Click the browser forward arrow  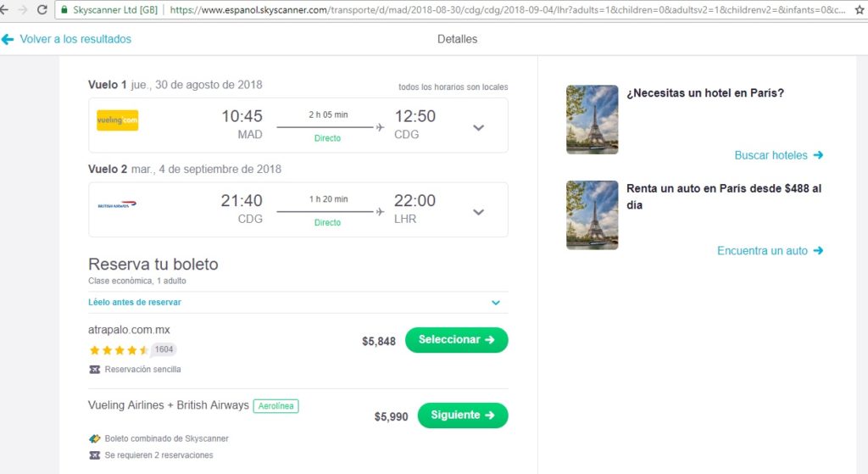point(23,9)
